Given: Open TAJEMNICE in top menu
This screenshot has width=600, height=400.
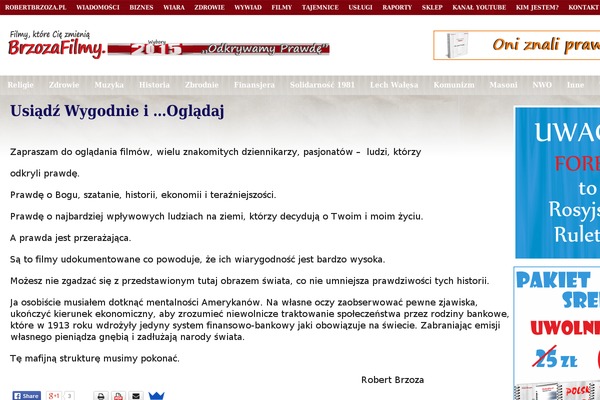Looking at the screenshot, I should tap(320, 7).
